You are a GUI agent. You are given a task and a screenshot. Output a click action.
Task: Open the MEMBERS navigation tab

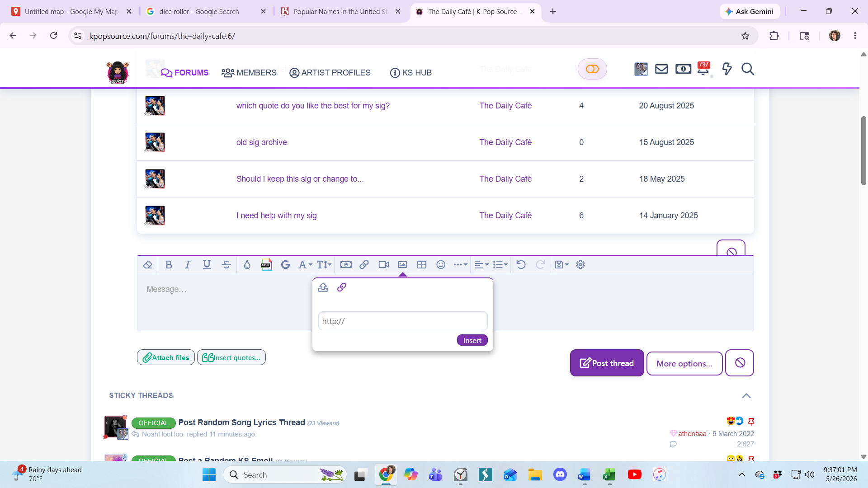(x=249, y=73)
